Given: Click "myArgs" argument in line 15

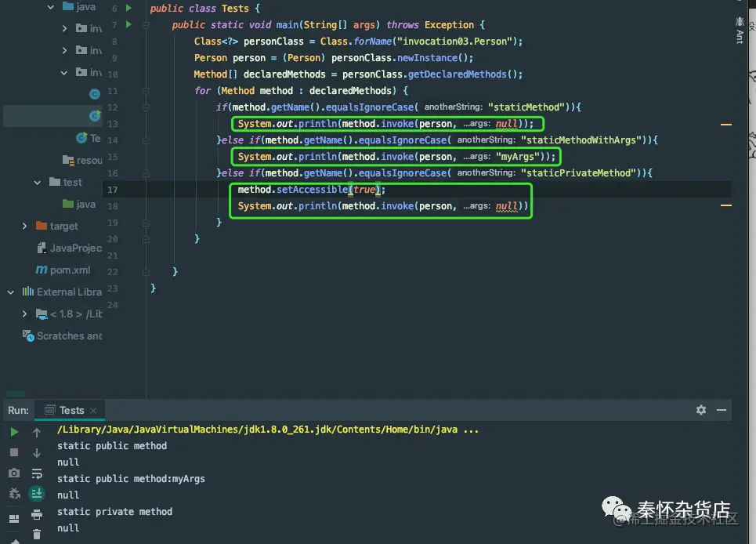Looking at the screenshot, I should click(518, 157).
